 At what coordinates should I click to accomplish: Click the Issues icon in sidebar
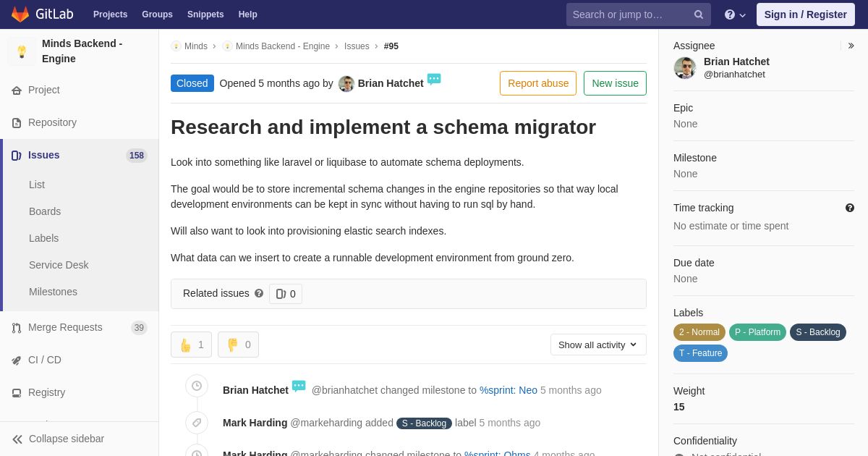pos(17,156)
